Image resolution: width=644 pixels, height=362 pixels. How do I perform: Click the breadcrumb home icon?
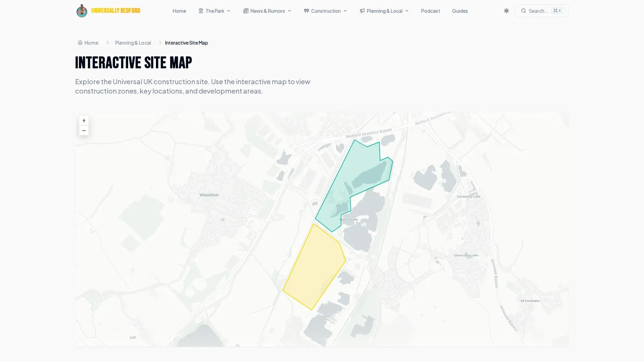(80, 43)
